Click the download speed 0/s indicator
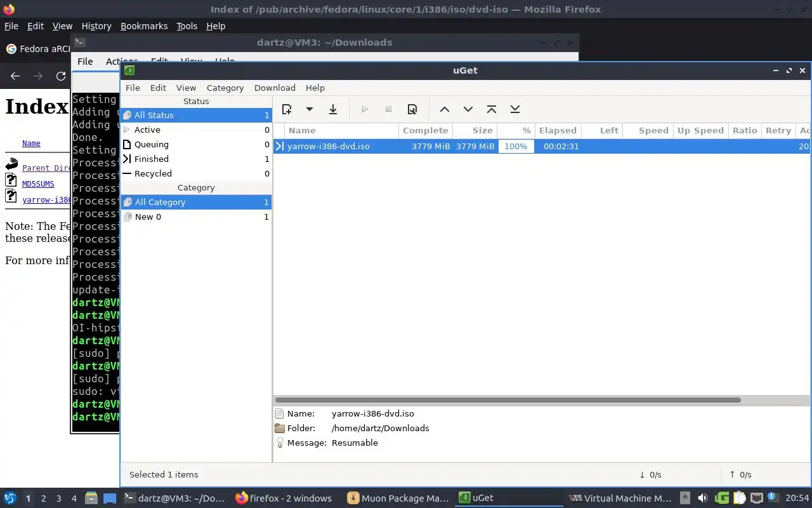 (650, 474)
